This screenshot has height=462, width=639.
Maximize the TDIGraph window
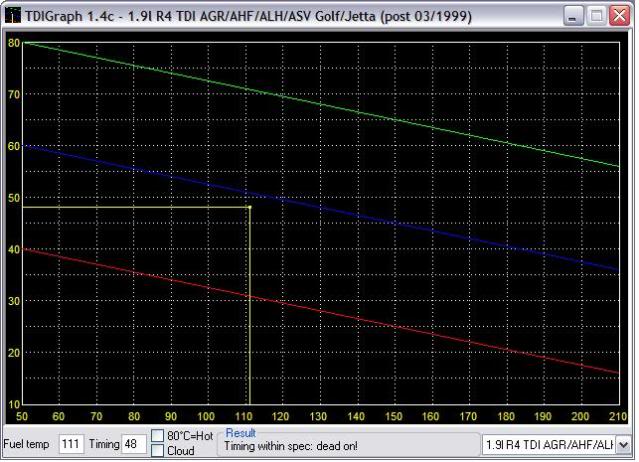point(594,16)
